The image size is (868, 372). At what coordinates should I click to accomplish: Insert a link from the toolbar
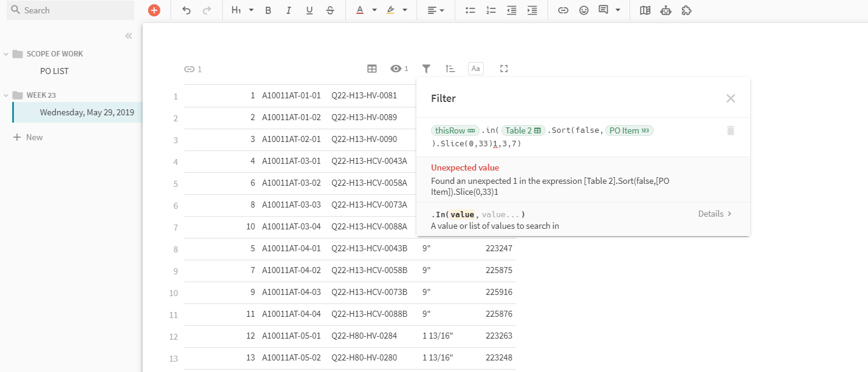click(563, 10)
